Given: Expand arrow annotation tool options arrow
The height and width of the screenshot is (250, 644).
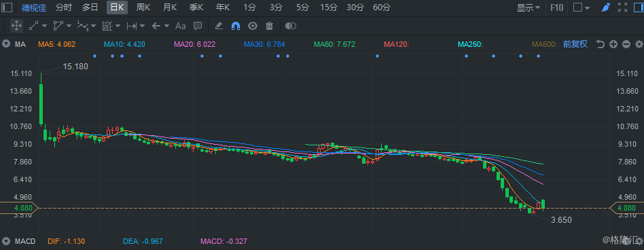Looking at the screenshot, I should point(166,26).
